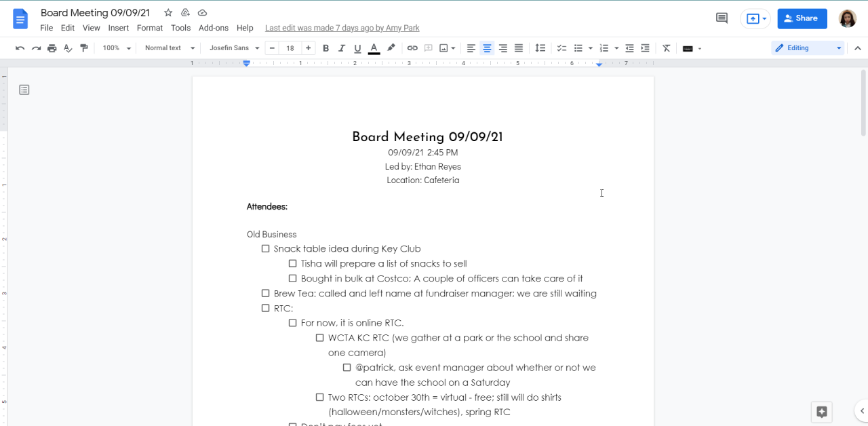The width and height of the screenshot is (868, 426).
Task: Check the 'Snack table idea during Key Club' box
Action: (x=266, y=248)
